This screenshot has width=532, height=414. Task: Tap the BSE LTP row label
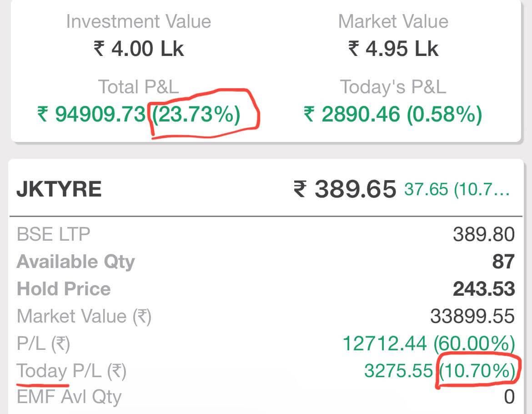(x=53, y=234)
